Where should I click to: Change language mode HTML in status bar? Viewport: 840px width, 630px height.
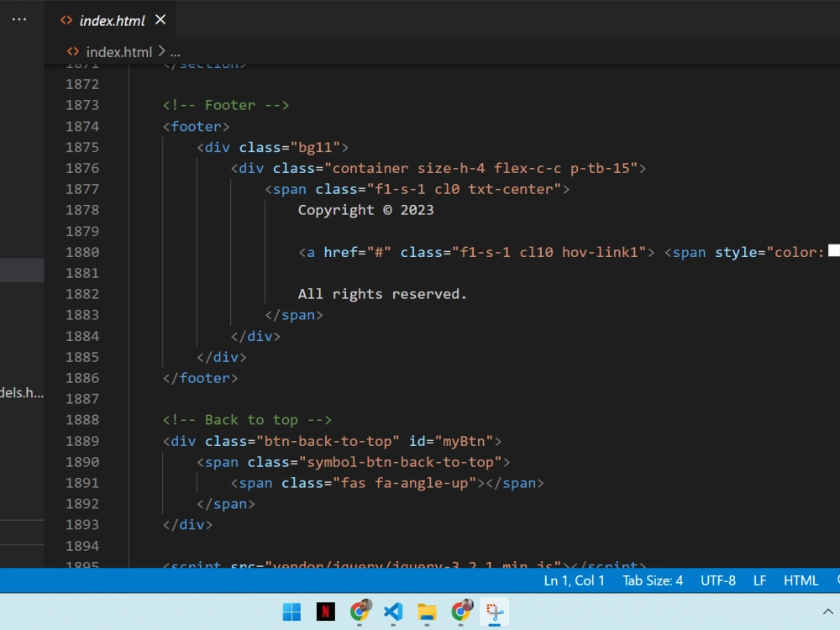pos(801,580)
